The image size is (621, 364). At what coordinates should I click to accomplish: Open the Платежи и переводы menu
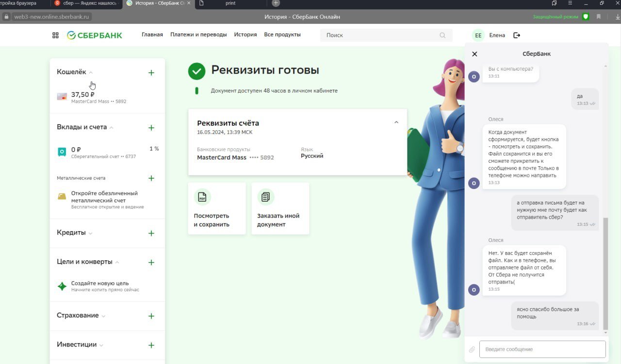tap(198, 35)
